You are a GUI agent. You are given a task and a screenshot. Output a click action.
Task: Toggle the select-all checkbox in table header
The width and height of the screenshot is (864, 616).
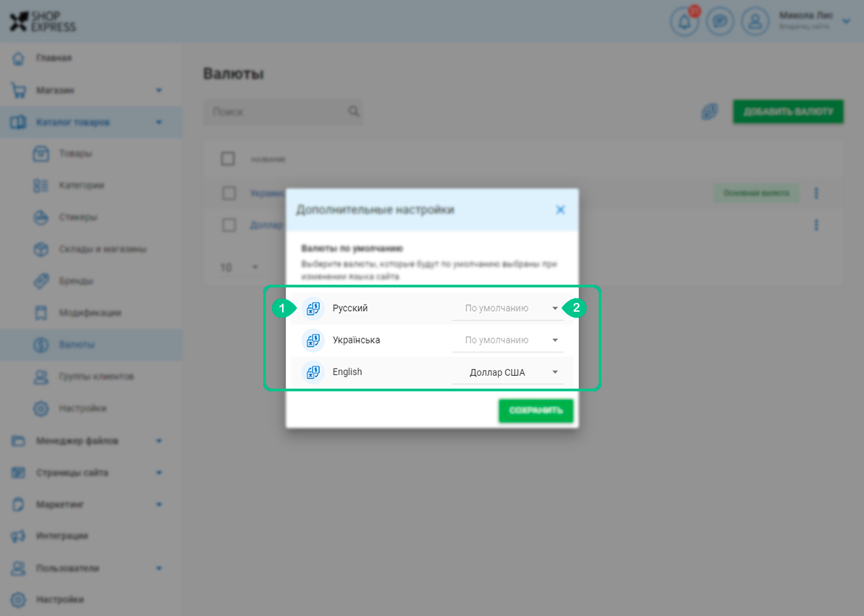click(x=228, y=159)
